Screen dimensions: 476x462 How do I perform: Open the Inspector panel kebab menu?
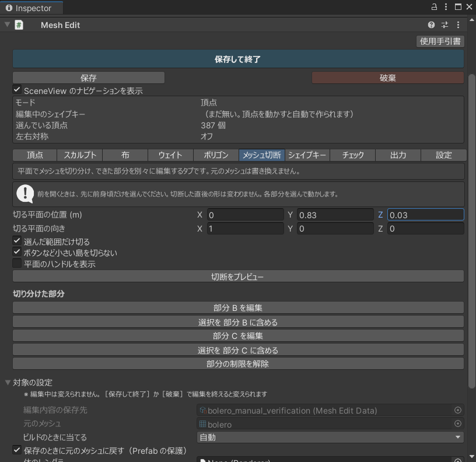click(x=446, y=7)
